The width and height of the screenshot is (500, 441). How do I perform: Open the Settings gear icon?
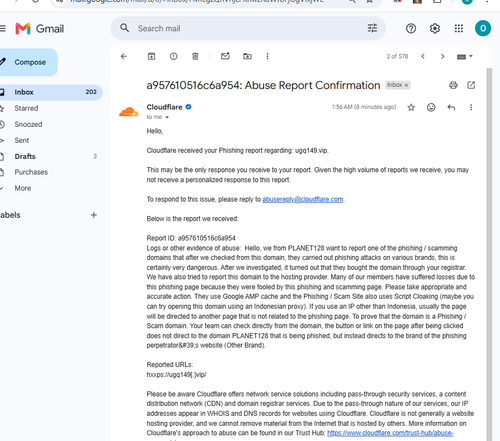(435, 29)
